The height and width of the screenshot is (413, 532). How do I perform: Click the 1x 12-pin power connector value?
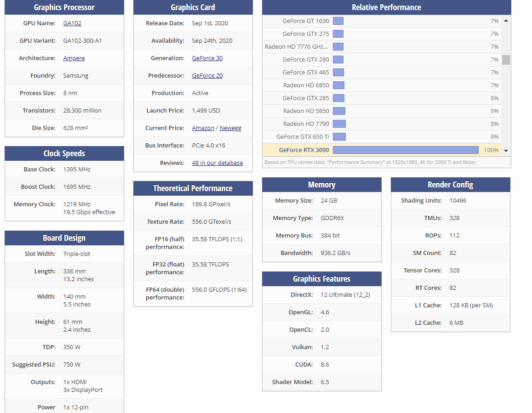coord(76,407)
